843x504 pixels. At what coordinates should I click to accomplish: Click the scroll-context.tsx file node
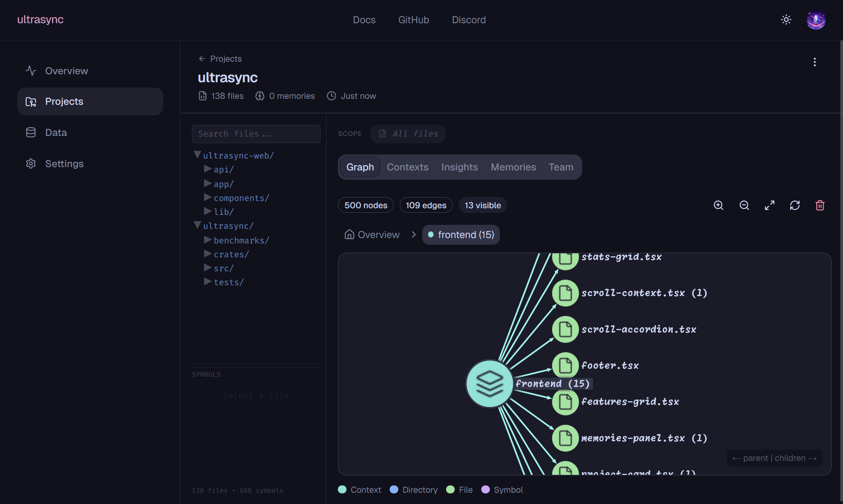coord(565,293)
